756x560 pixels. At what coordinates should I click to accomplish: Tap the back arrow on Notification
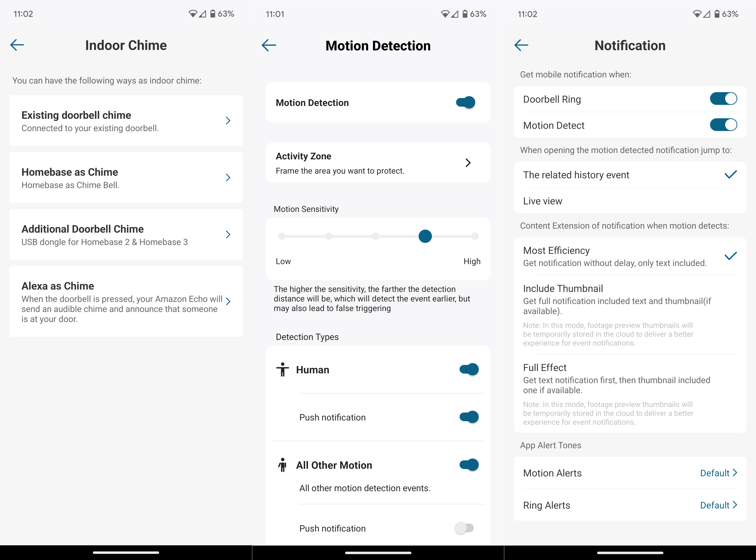pyautogui.click(x=521, y=45)
